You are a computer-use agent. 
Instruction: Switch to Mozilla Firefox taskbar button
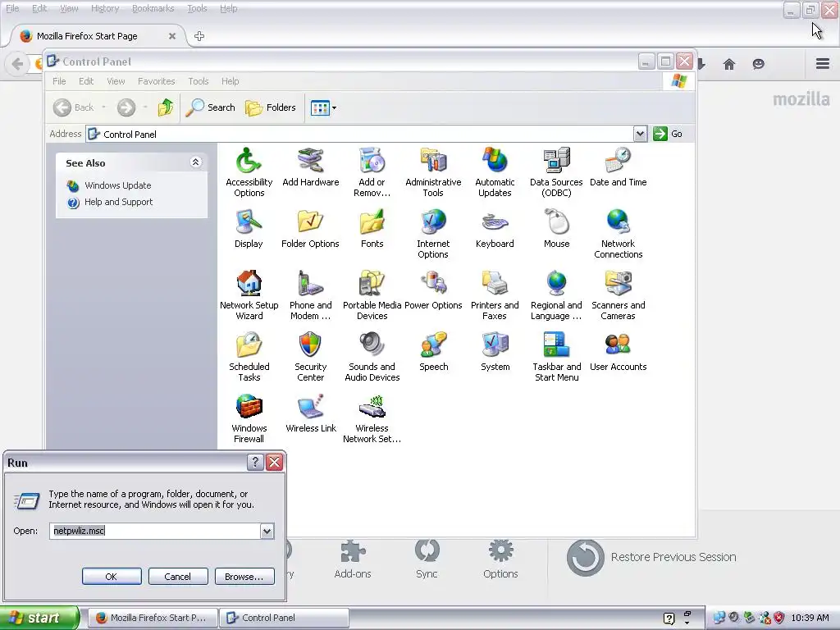click(x=152, y=618)
